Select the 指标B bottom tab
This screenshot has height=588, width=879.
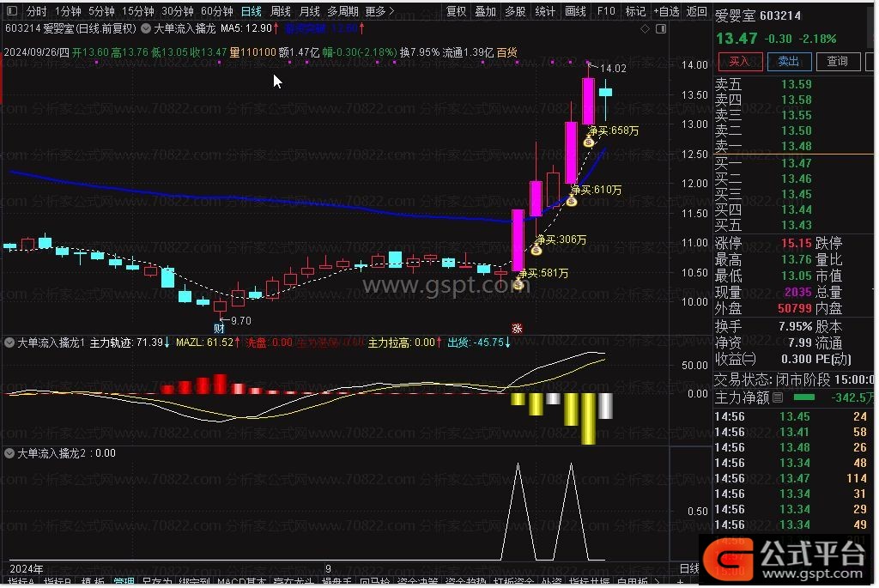pyautogui.click(x=58, y=582)
